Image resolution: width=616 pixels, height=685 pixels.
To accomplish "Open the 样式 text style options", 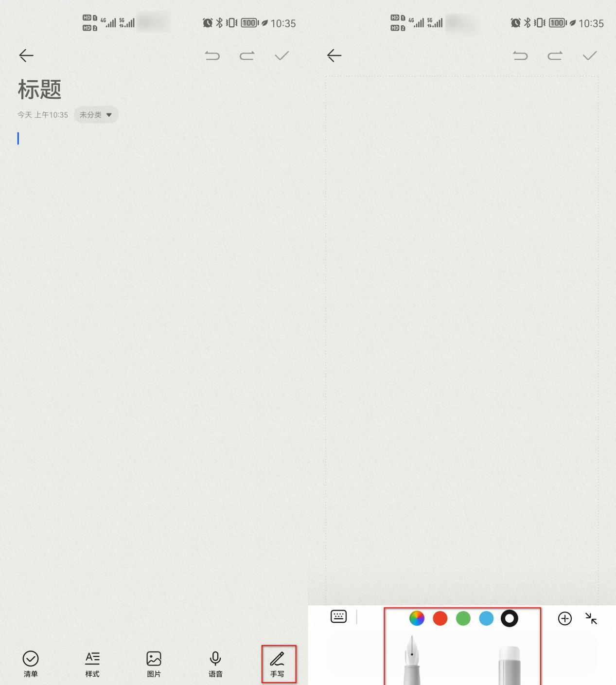I will coord(92,664).
